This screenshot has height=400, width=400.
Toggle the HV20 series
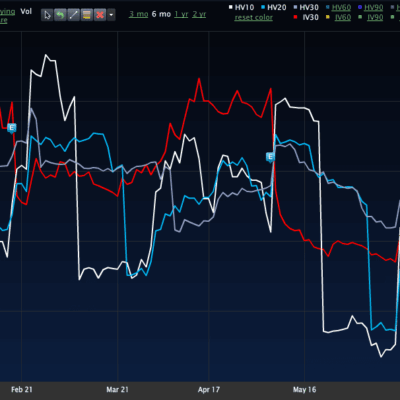(x=277, y=7)
